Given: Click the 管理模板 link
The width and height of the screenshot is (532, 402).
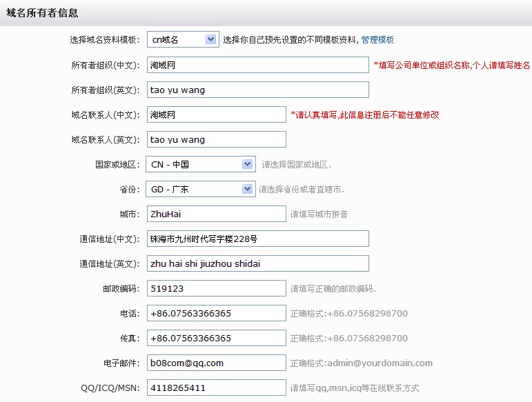Looking at the screenshot, I should tap(377, 40).
